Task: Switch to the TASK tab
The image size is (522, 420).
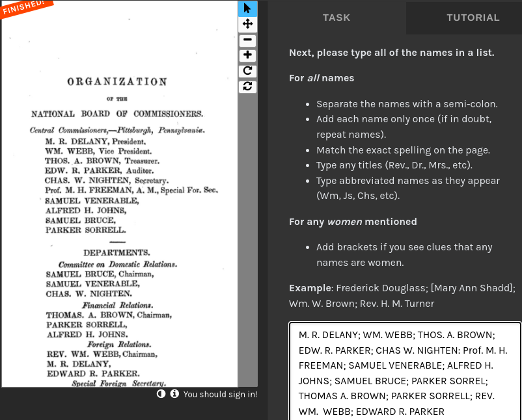Action: click(x=337, y=18)
